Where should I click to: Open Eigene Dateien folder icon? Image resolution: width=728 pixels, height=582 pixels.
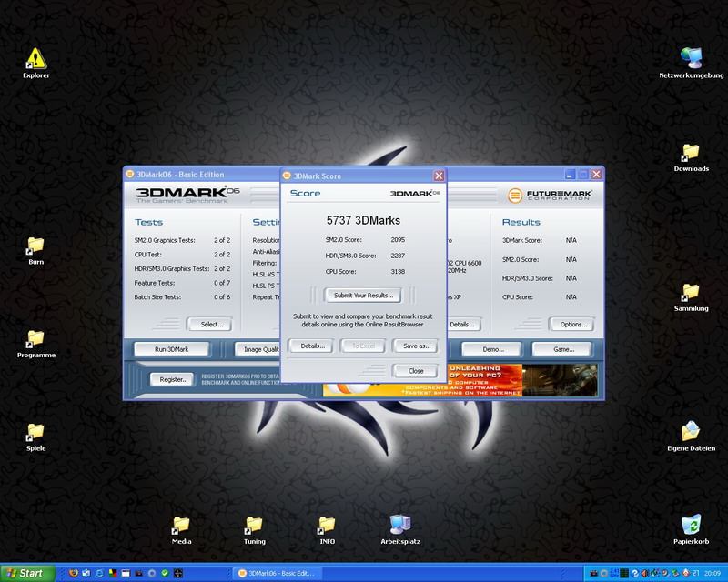coord(691,436)
